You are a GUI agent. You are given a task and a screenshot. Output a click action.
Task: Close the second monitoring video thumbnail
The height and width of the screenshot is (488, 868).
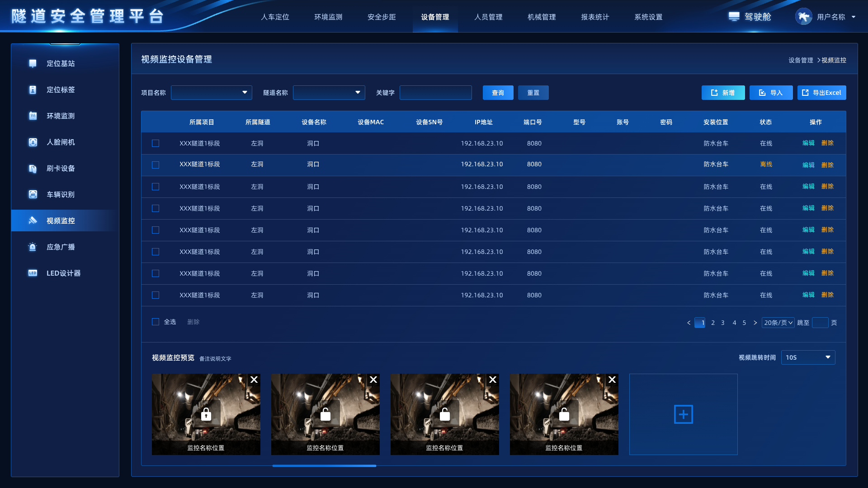pos(373,380)
